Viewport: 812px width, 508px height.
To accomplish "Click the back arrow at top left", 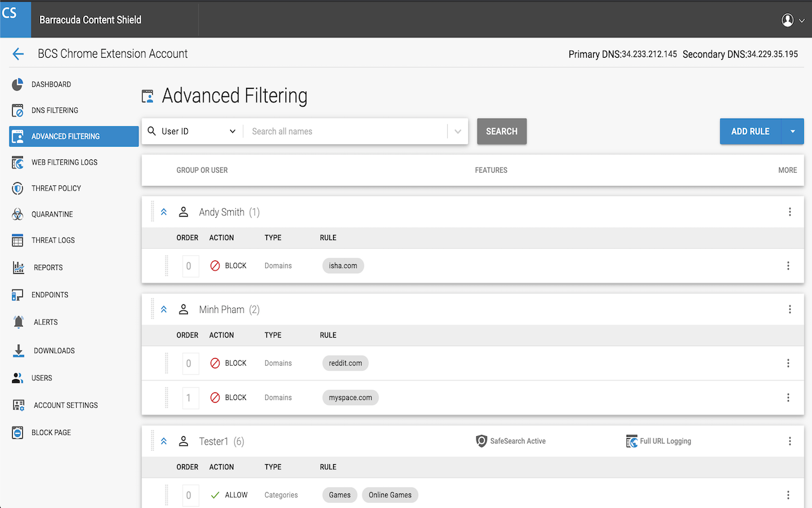I will (x=17, y=54).
